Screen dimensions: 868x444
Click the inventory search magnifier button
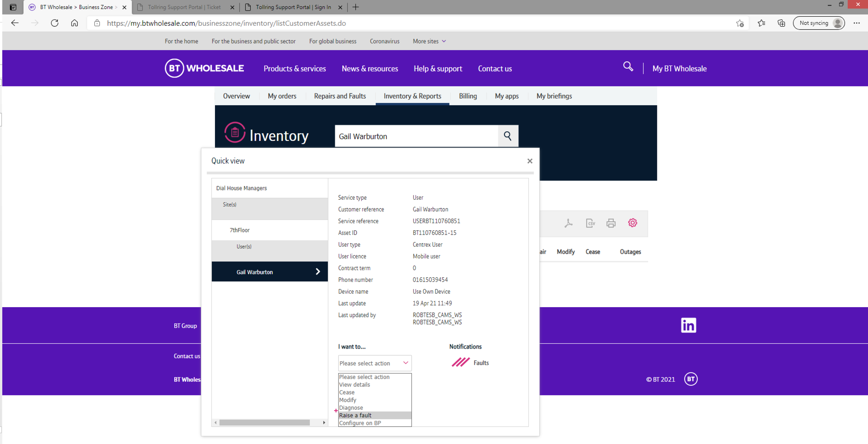click(x=508, y=136)
